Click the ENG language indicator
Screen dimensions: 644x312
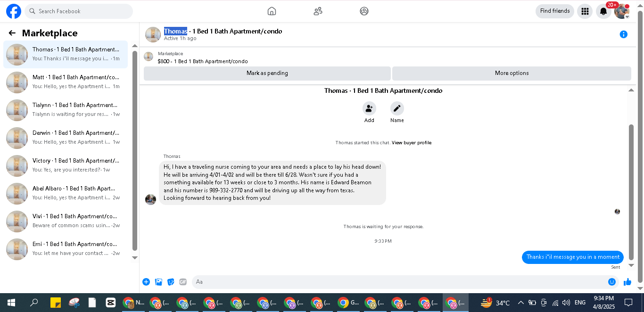(x=580, y=303)
